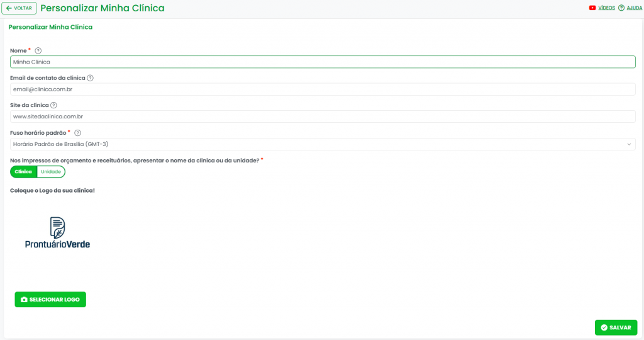644x340 pixels.
Task: Click the YouTube videos icon
Action: (x=592, y=8)
